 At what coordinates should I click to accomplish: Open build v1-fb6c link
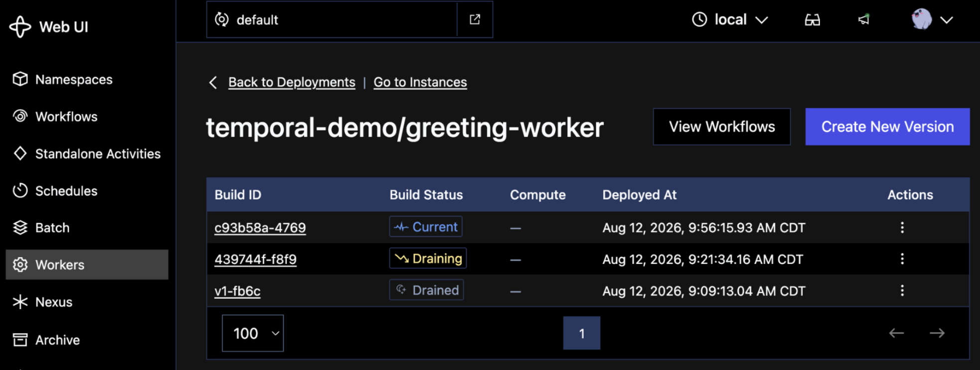click(237, 291)
